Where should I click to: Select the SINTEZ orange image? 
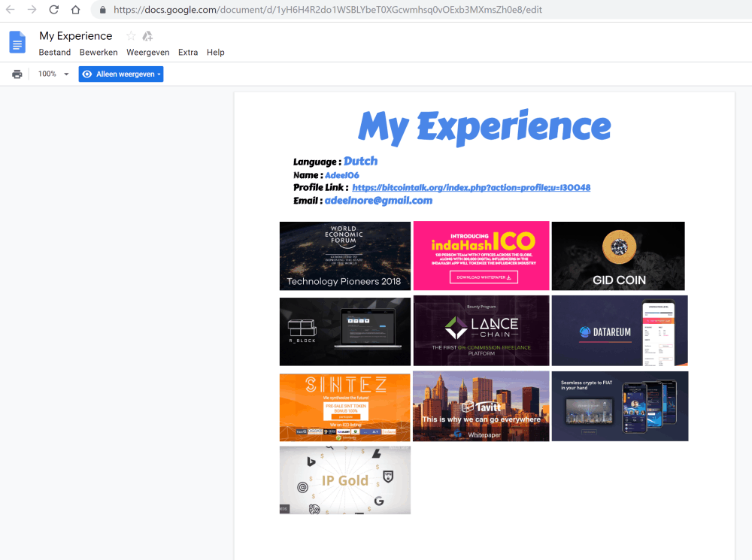click(x=345, y=407)
